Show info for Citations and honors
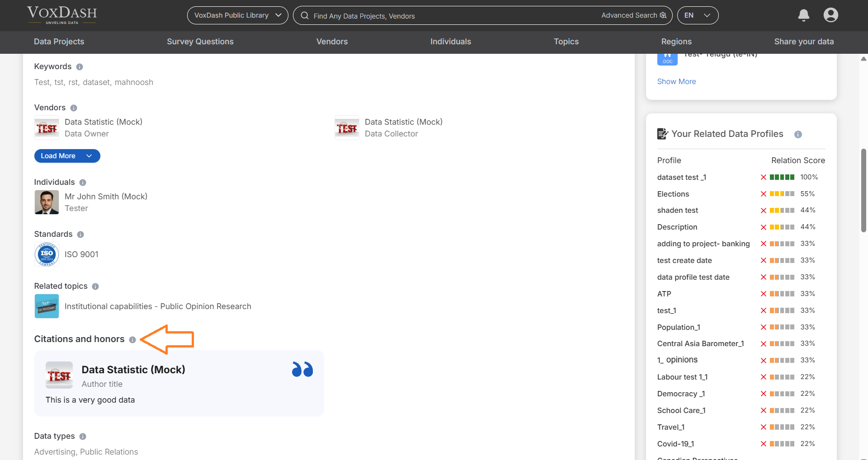This screenshot has height=460, width=868. coord(132,340)
